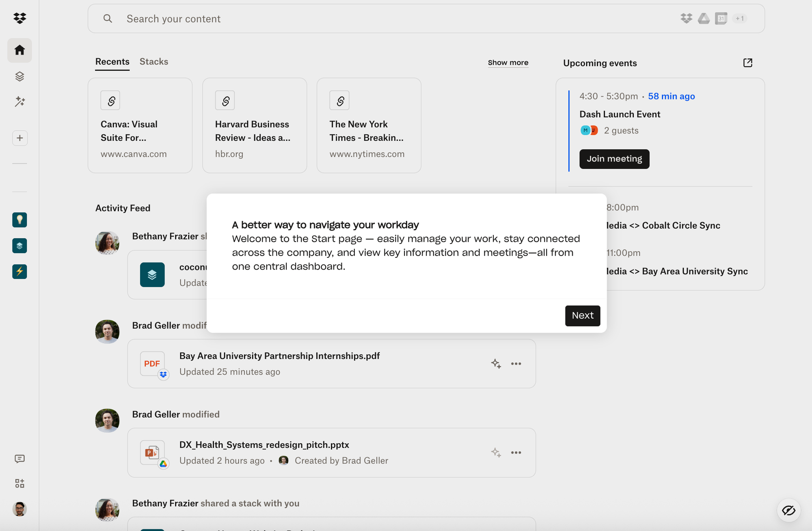Click the Dropbox logo in sidebar
The width and height of the screenshot is (812, 531).
[19, 18]
